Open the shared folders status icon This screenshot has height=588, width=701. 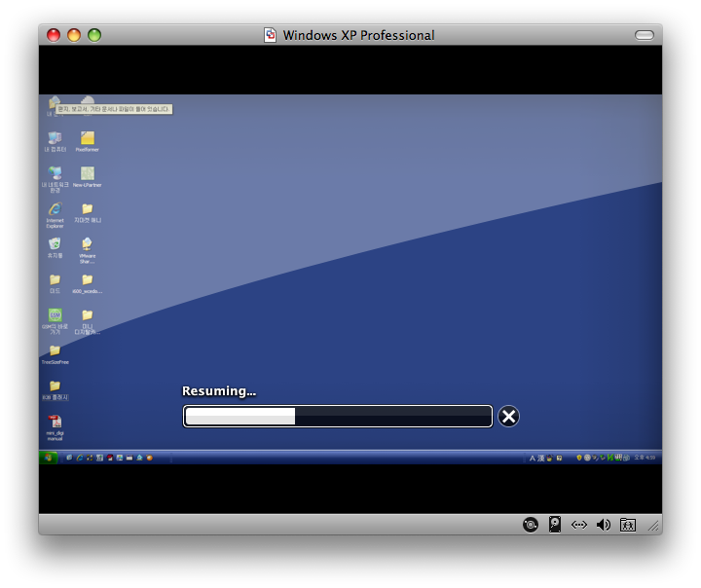tap(628, 525)
